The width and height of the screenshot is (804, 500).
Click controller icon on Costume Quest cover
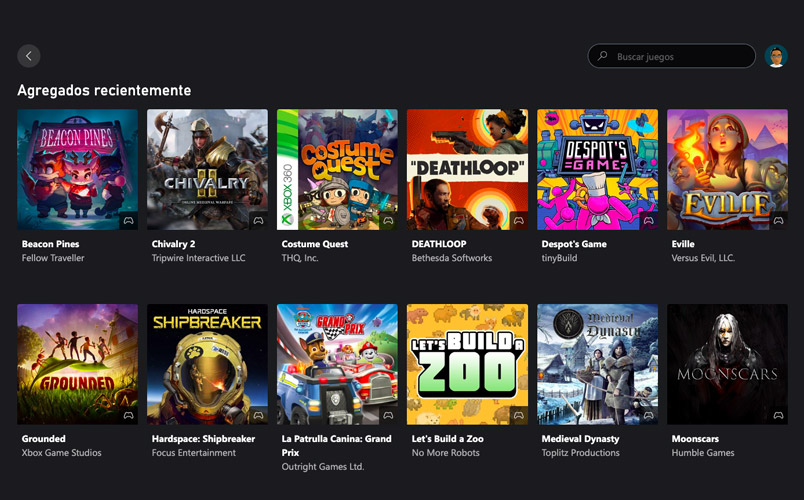coord(388,221)
